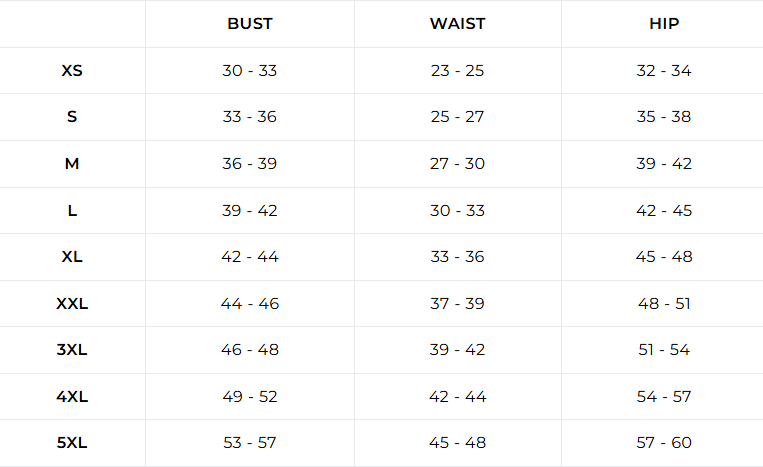
Task: Click the HIP column header
Action: tap(664, 23)
